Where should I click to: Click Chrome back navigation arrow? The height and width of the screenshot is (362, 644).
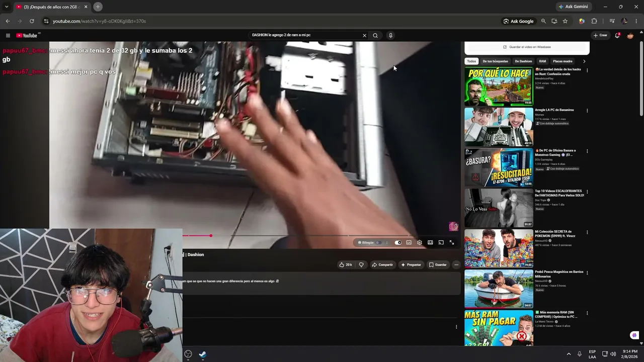[x=8, y=21]
